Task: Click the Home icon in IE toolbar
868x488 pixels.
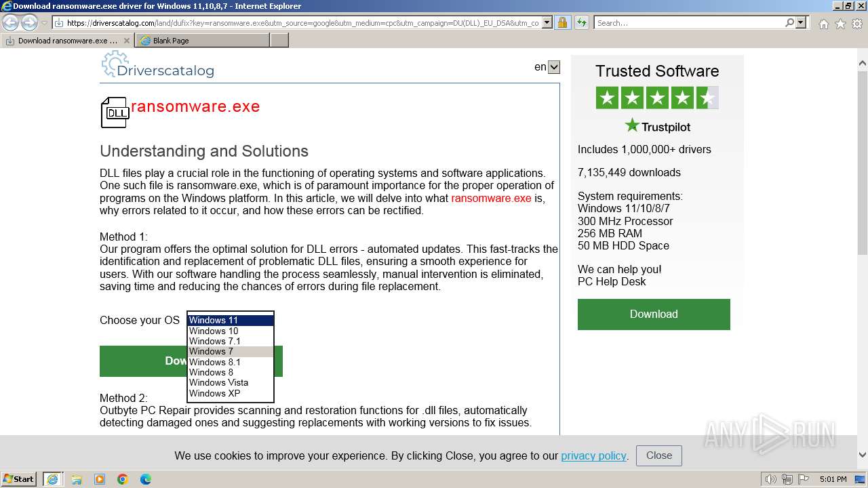Action: pyautogui.click(x=823, y=24)
